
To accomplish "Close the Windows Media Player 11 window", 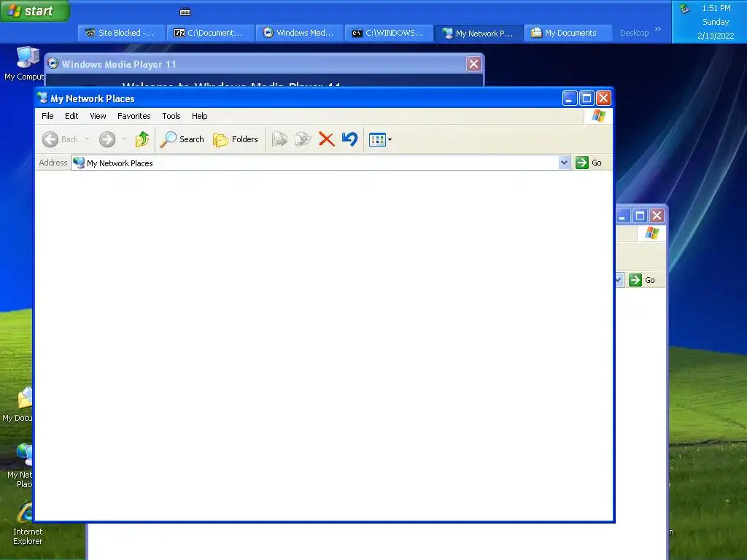I will click(473, 64).
